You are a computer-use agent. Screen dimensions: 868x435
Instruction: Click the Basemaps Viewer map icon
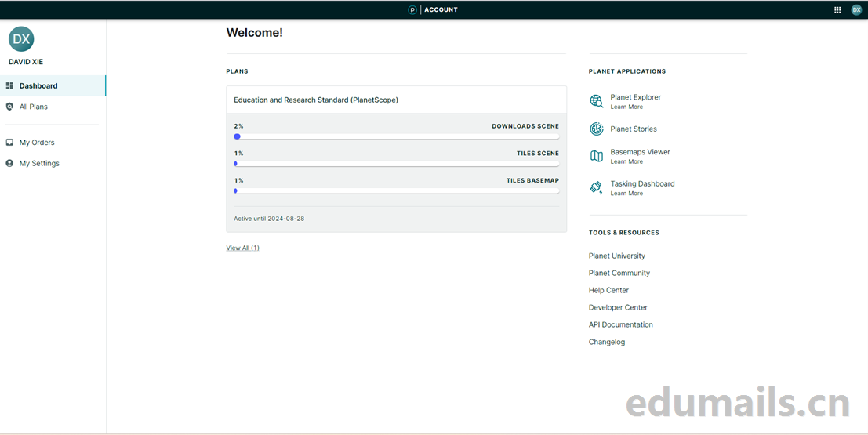tap(597, 156)
